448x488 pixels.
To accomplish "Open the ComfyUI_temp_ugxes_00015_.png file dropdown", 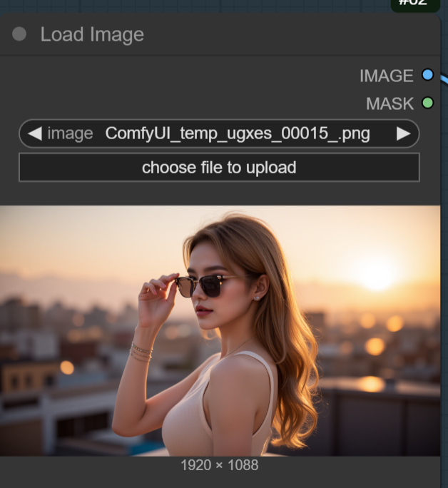I will pyautogui.click(x=238, y=133).
